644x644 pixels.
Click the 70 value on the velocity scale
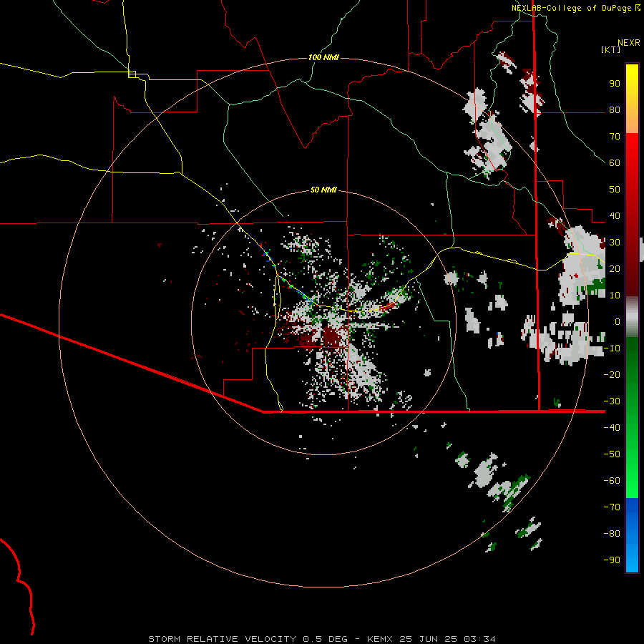[615, 137]
